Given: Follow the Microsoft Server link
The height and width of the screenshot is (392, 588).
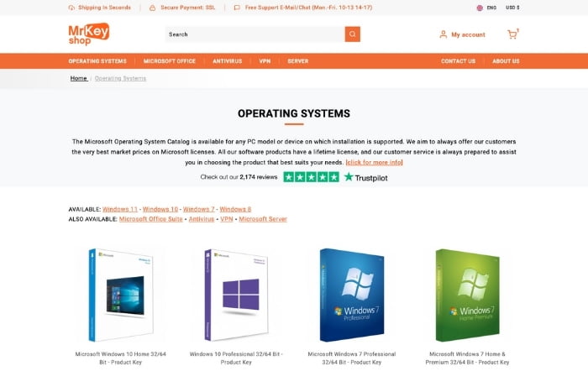Looking at the screenshot, I should (263, 219).
